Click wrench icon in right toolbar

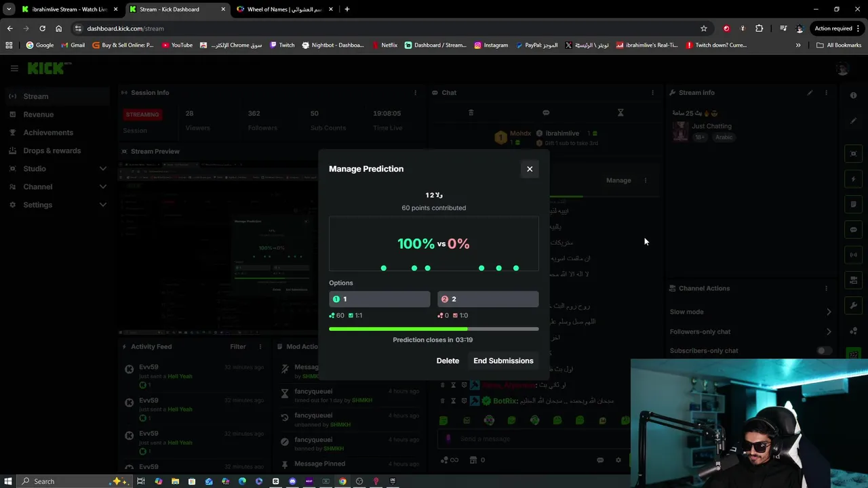tap(854, 306)
